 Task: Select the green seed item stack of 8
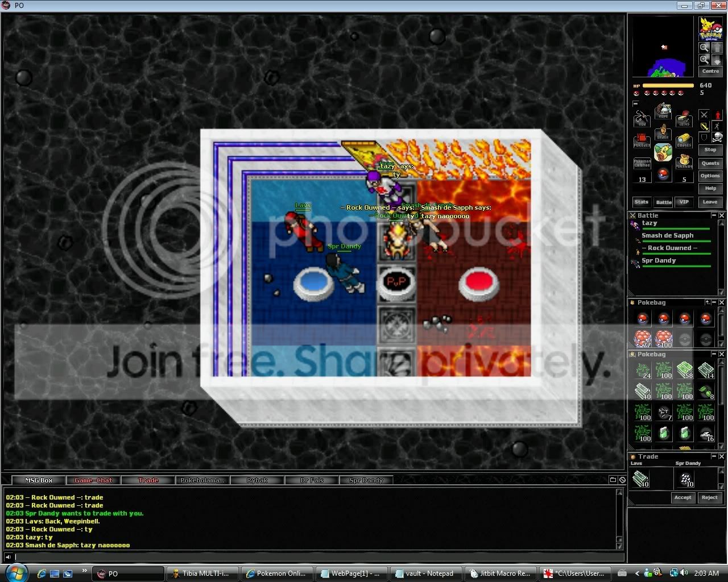(x=706, y=392)
